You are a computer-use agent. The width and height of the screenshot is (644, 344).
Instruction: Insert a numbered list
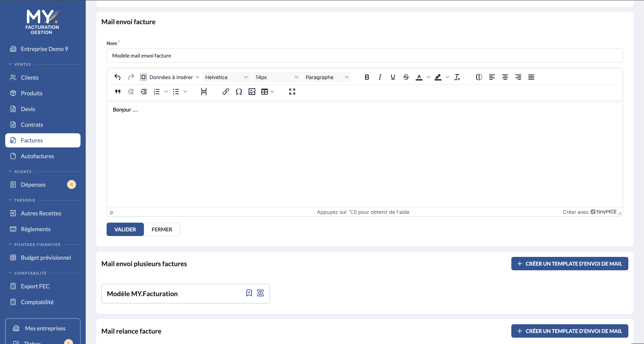click(x=157, y=92)
